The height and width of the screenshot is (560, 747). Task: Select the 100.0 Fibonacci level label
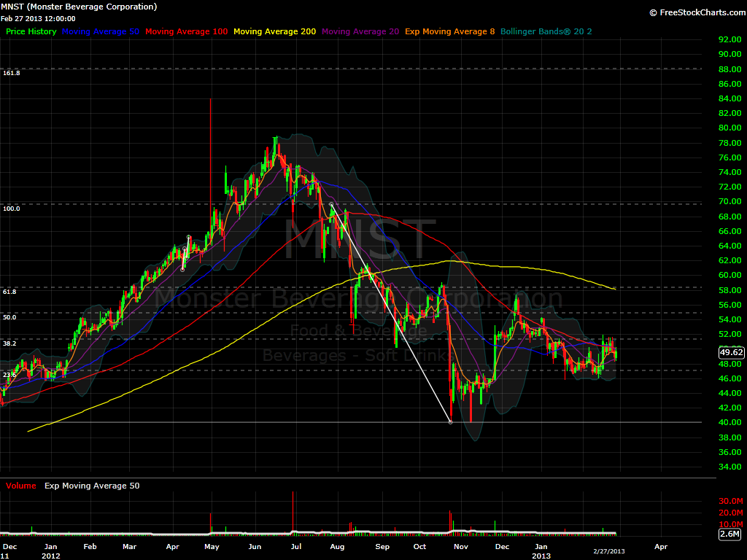(x=11, y=209)
